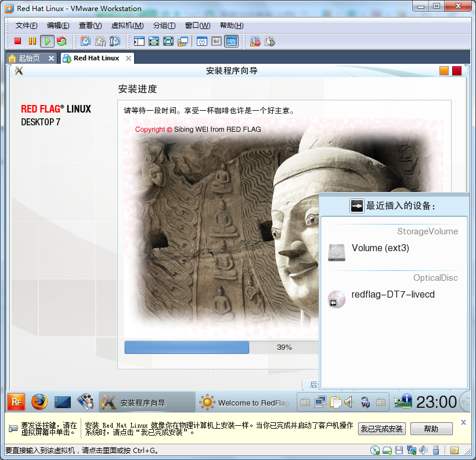Show or hide the sidebar panel
Screen dimensions: 476x460
[x=139, y=41]
